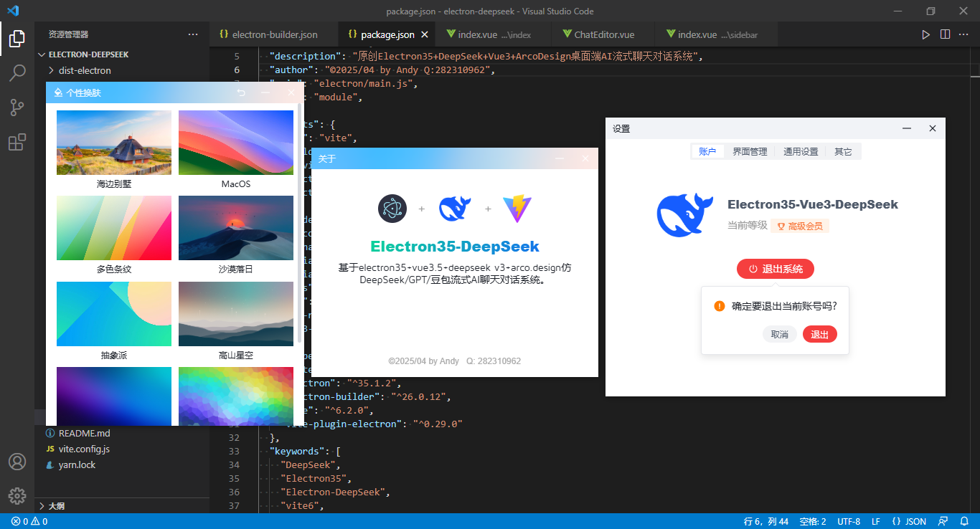Image resolution: width=980 pixels, height=529 pixels.
Task: Open the Extensions view
Action: point(17,142)
